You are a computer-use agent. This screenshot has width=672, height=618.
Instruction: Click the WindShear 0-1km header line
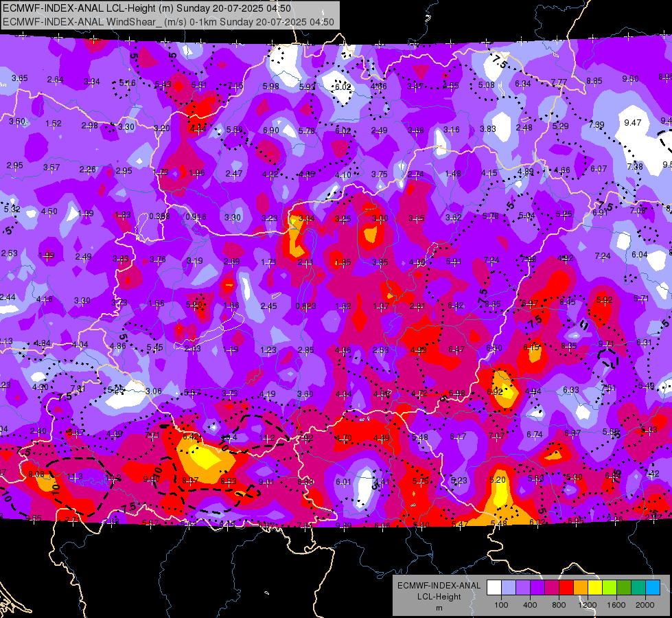point(168,22)
